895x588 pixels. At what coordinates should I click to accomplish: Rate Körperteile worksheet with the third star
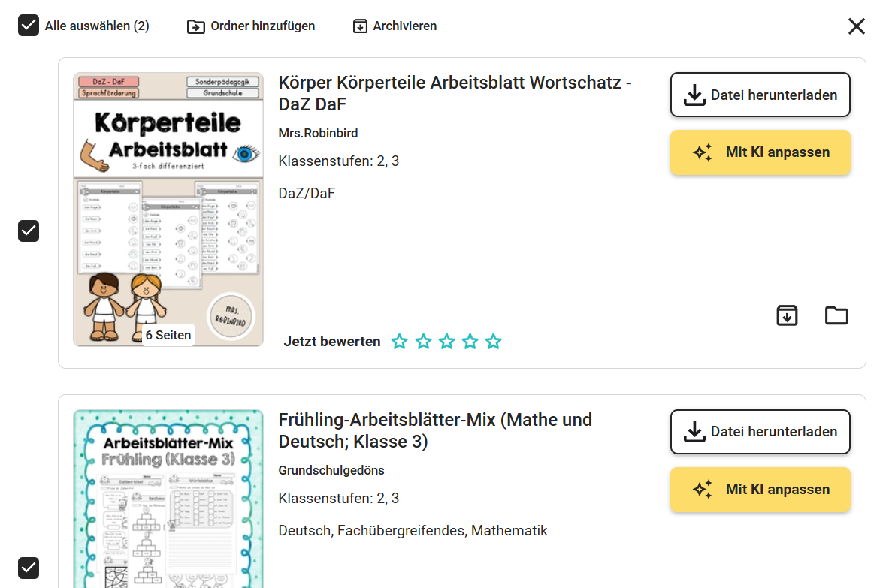pos(446,342)
